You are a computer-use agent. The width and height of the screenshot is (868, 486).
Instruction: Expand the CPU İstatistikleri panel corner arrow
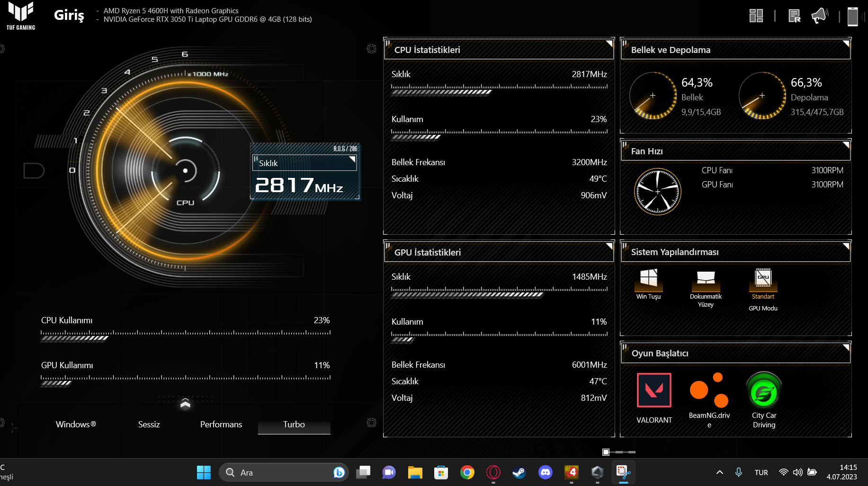tap(609, 44)
